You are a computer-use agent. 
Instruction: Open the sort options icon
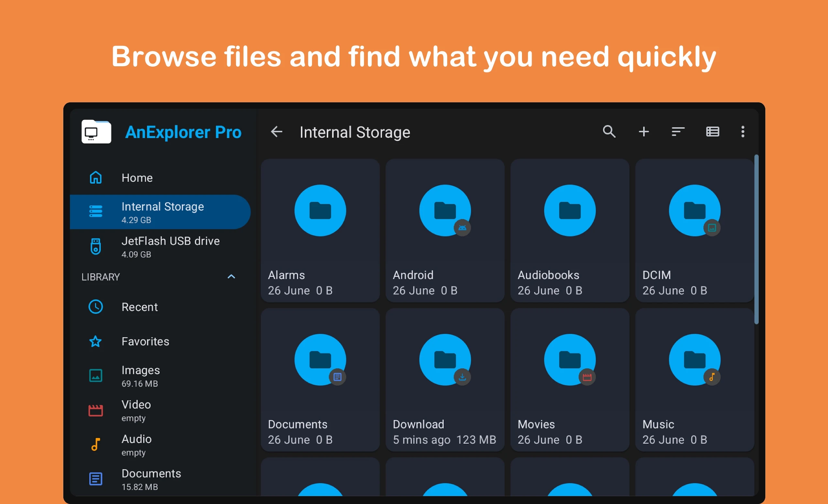tap(678, 131)
